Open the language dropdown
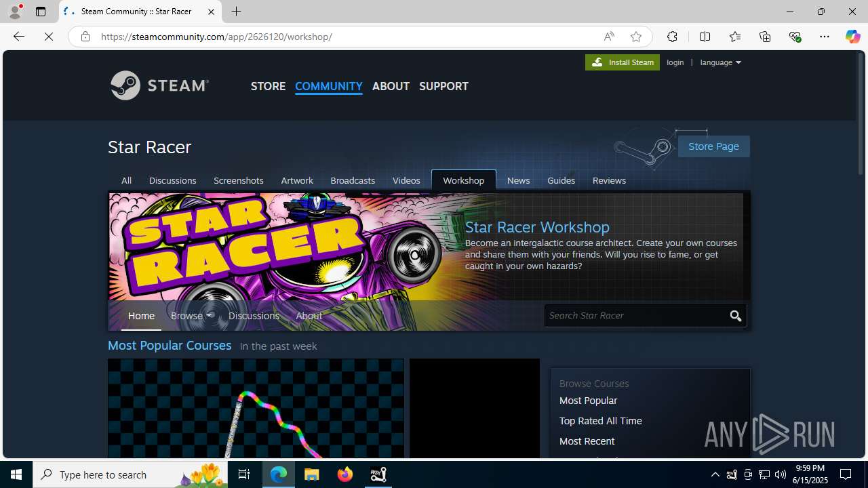The height and width of the screenshot is (488, 868). tap(720, 62)
